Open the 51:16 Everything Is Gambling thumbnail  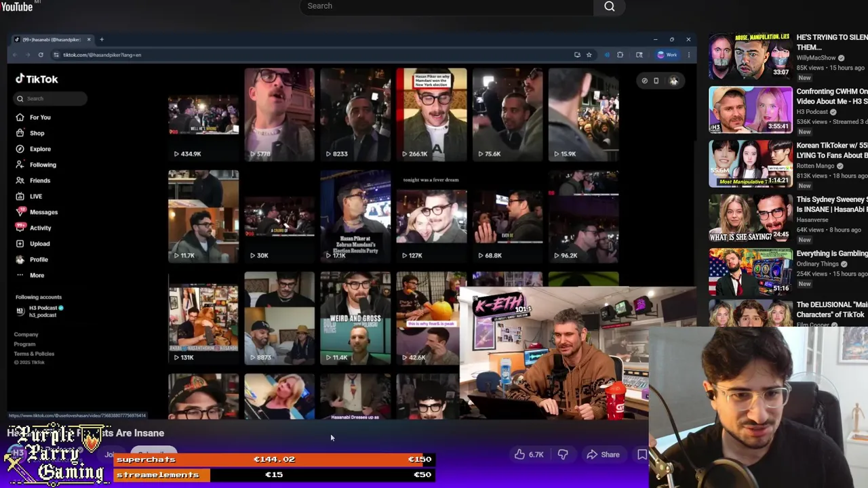(750, 272)
